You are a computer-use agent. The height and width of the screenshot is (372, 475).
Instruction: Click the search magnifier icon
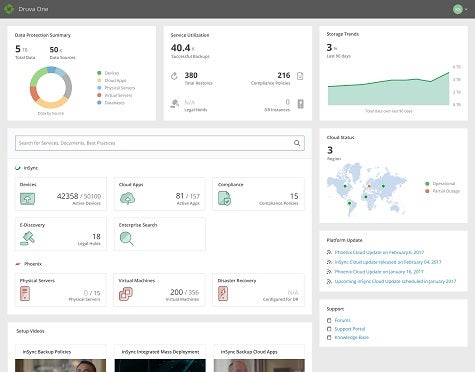coord(297,143)
